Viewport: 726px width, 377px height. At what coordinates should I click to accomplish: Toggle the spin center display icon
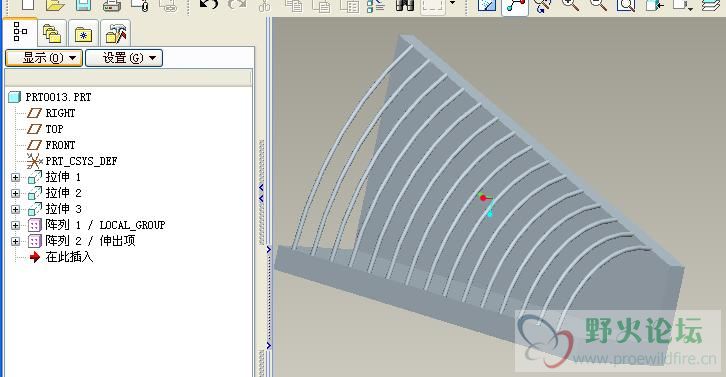515,6
